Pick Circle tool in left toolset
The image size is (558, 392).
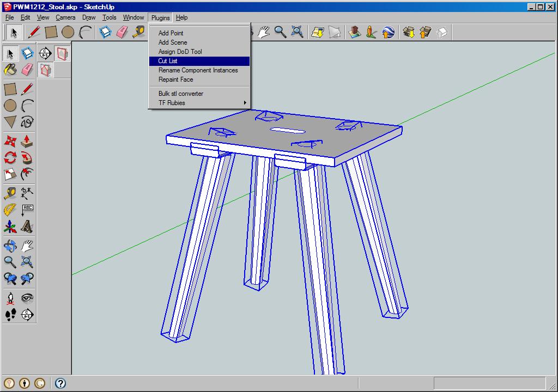coord(10,106)
